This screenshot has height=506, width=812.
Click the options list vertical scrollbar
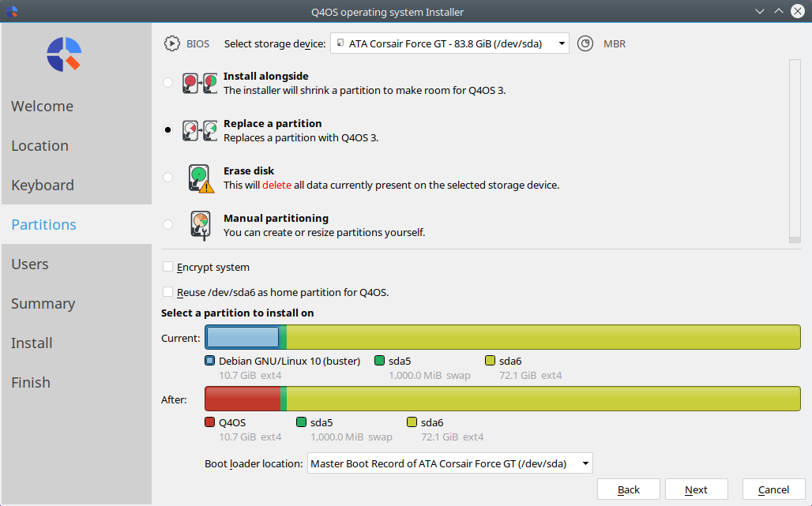click(795, 151)
